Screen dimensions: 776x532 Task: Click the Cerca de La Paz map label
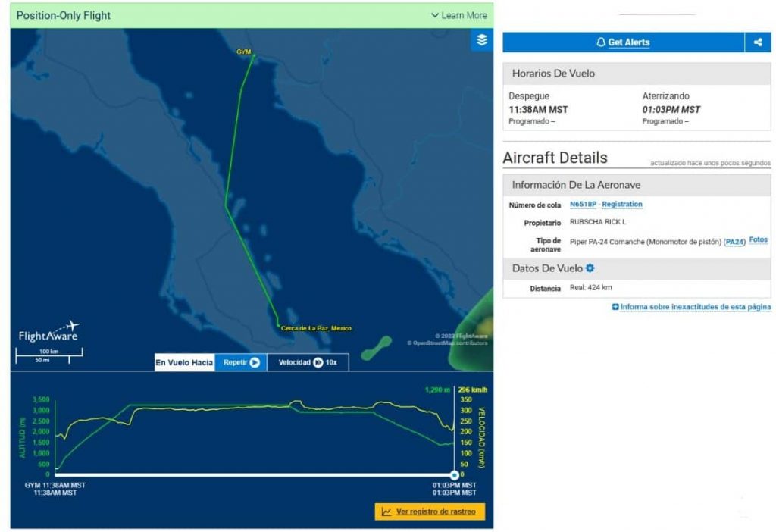pos(316,328)
